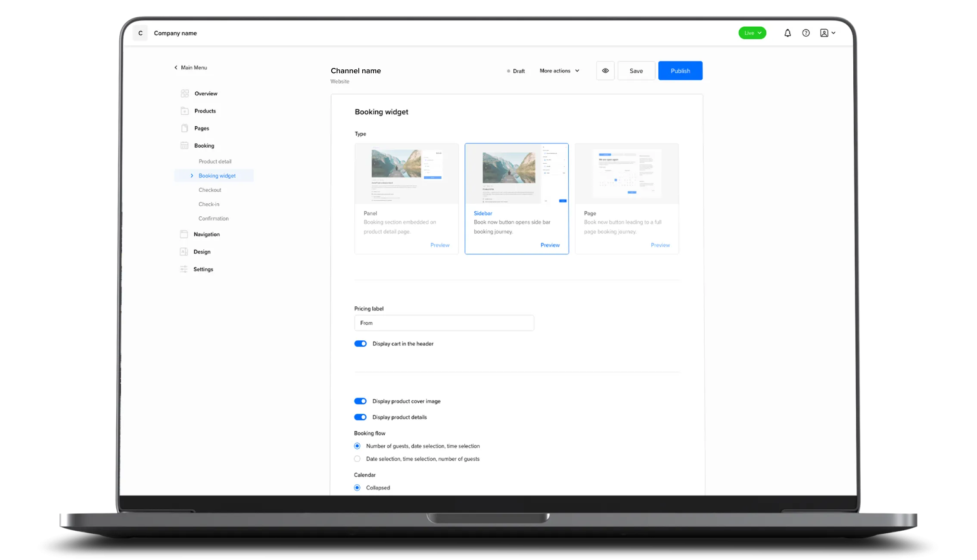Click the Settings sliders icon
The image size is (977, 560).
click(184, 269)
